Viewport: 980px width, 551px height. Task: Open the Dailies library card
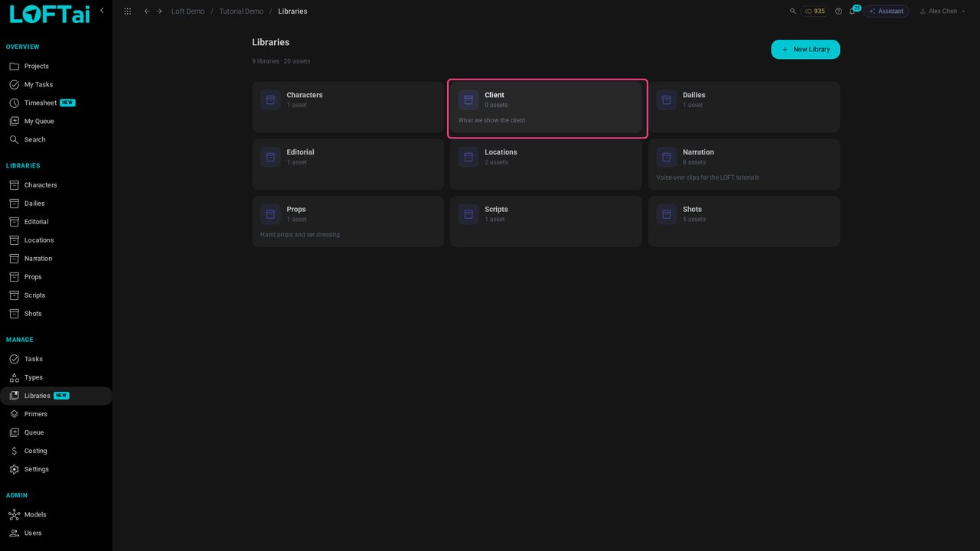744,107
